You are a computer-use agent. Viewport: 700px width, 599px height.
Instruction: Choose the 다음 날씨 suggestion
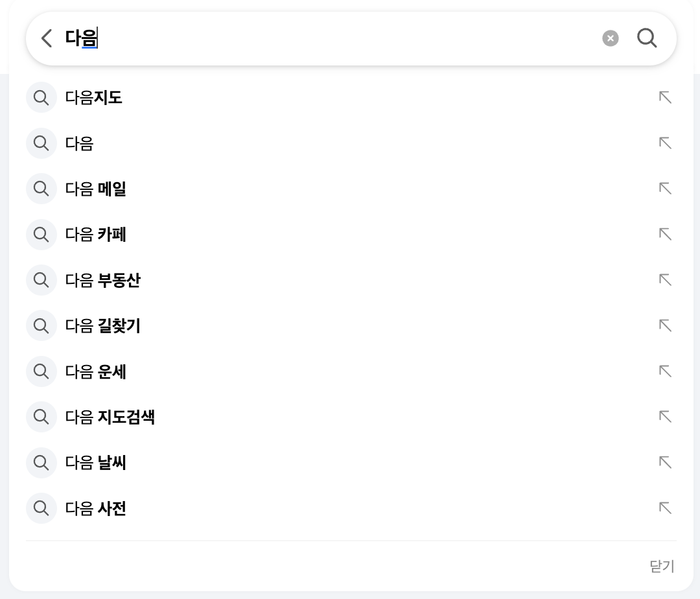96,463
